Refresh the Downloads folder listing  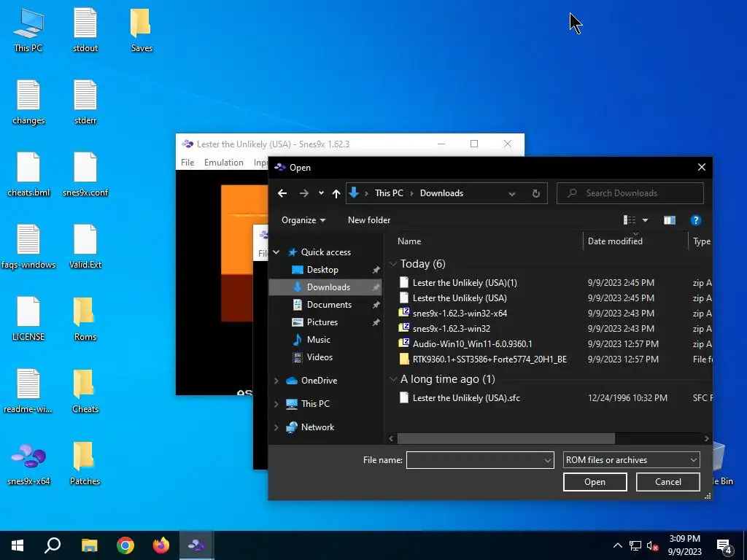[536, 192]
